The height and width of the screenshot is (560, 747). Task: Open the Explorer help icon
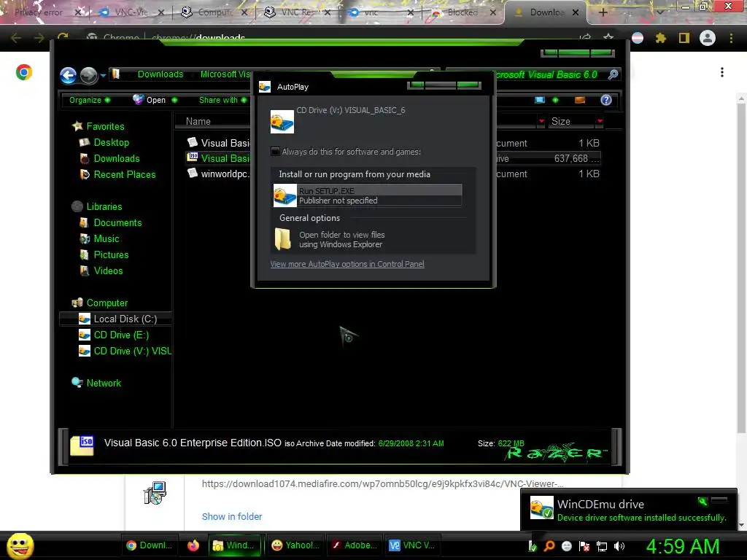click(606, 100)
